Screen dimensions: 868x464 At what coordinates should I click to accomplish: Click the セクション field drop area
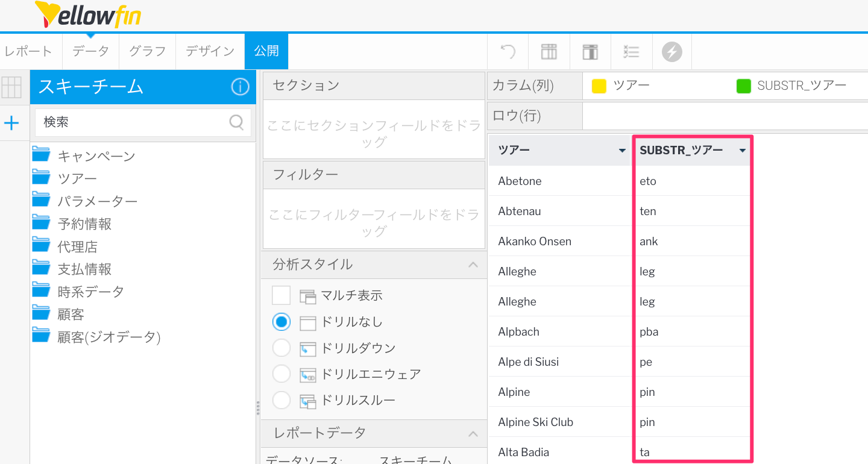374,129
